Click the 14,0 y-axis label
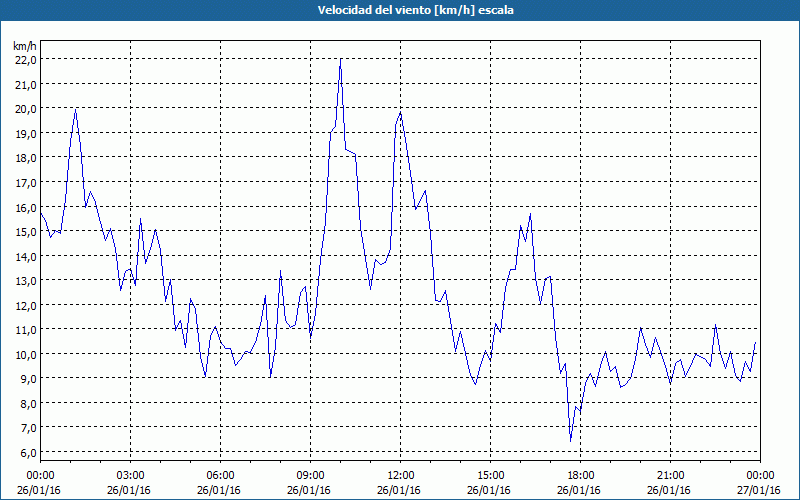The image size is (800, 500). tap(26, 256)
